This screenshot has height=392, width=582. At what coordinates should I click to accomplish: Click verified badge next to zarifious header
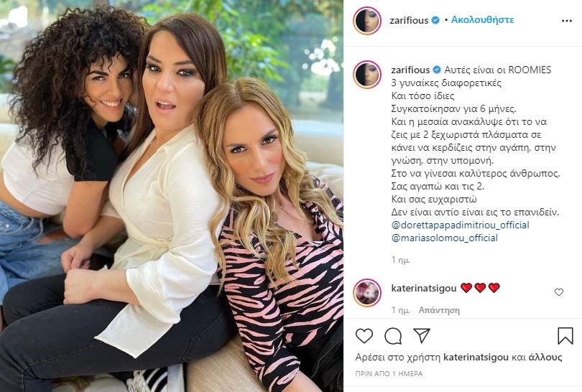point(435,20)
